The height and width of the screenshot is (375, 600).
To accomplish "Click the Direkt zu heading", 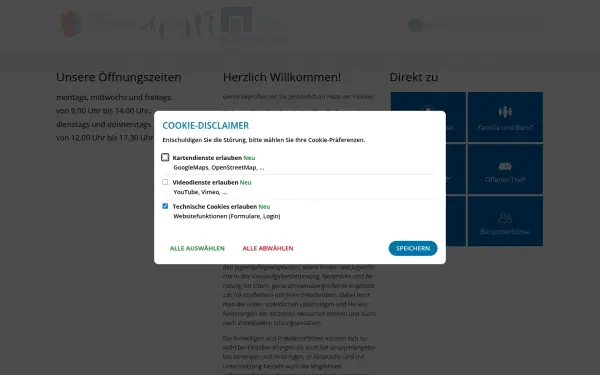I will click(414, 77).
